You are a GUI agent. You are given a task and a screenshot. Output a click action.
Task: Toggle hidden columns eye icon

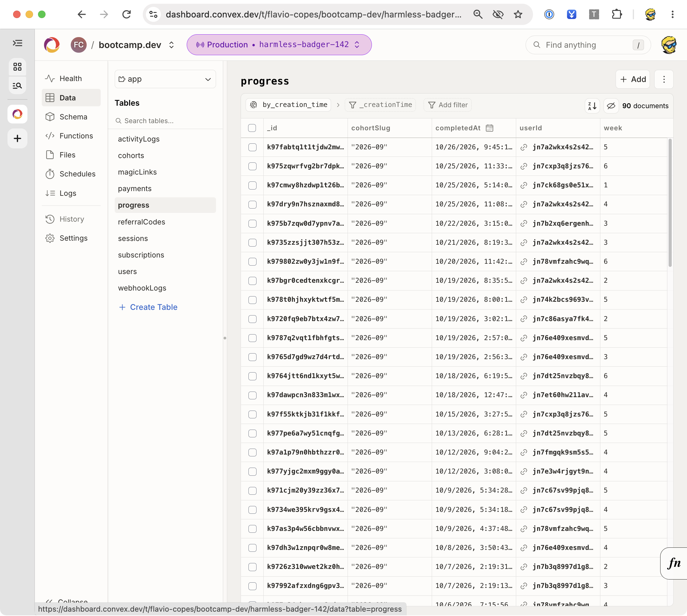tap(611, 106)
